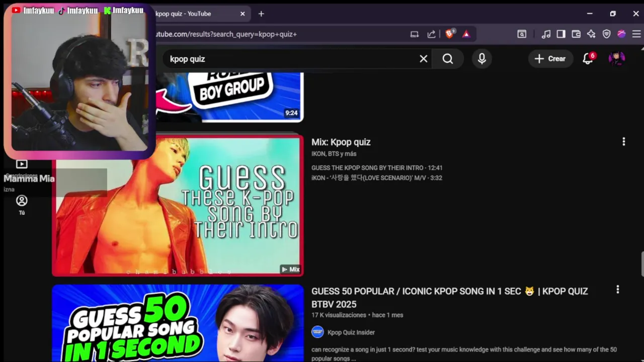Screen dimensions: 644x362
Task: Click the Mix badge on intro thumbnail
Action: tap(291, 269)
